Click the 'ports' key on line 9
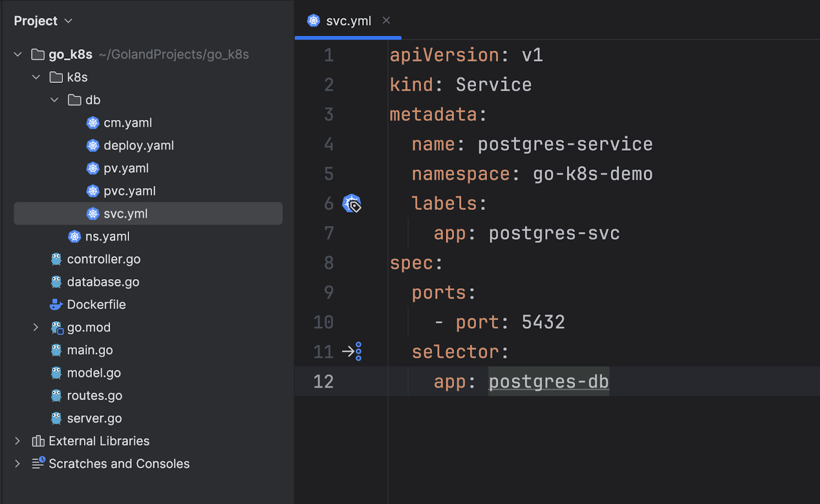Screen dimensions: 820x504 coord(439,292)
